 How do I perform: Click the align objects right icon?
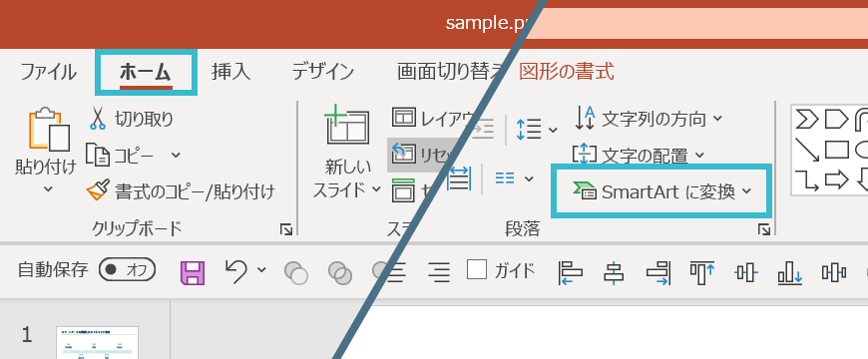(x=658, y=272)
